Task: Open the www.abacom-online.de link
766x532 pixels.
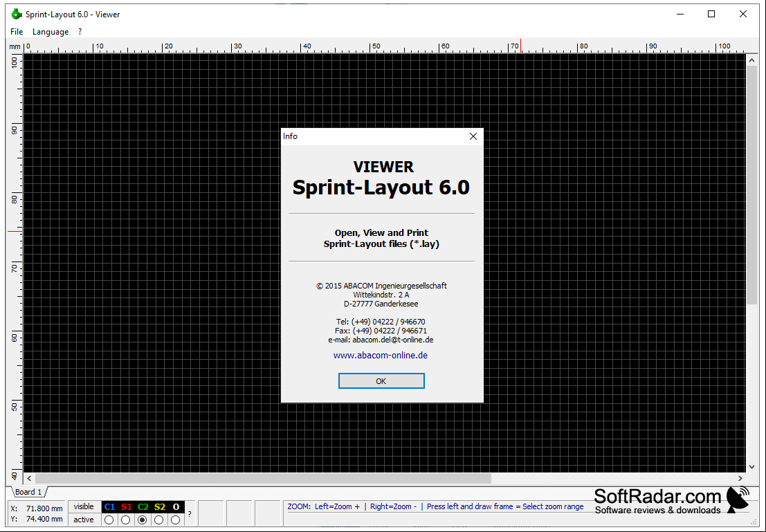Action: (381, 356)
